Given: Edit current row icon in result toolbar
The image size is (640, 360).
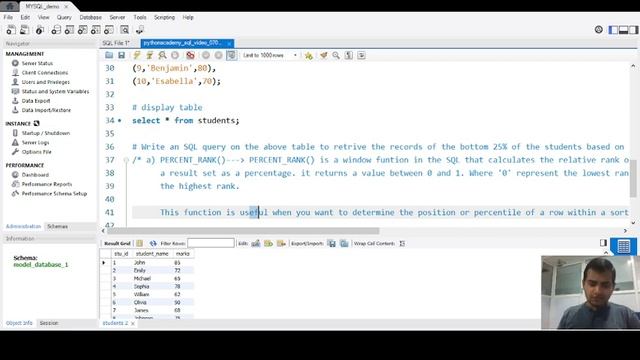Looking at the screenshot, I should pyautogui.click(x=256, y=243).
